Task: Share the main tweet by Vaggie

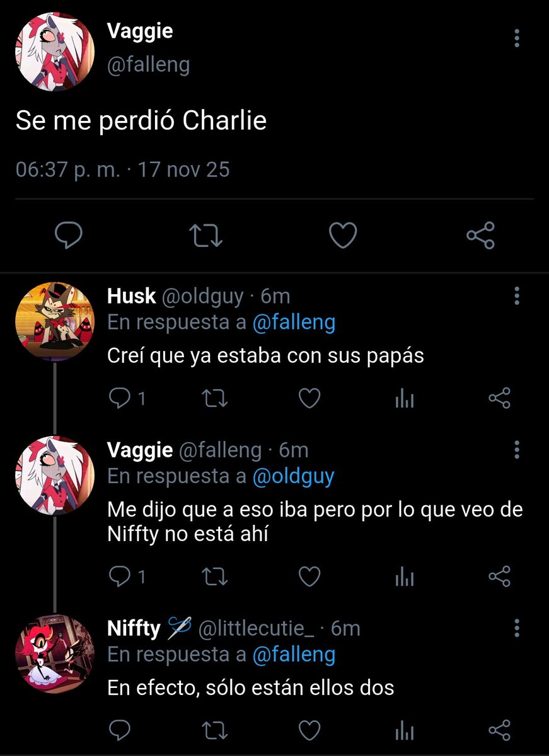Action: (x=480, y=236)
